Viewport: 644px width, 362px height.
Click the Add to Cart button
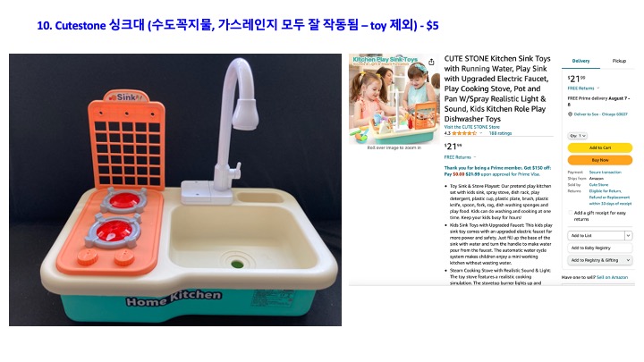(x=600, y=147)
